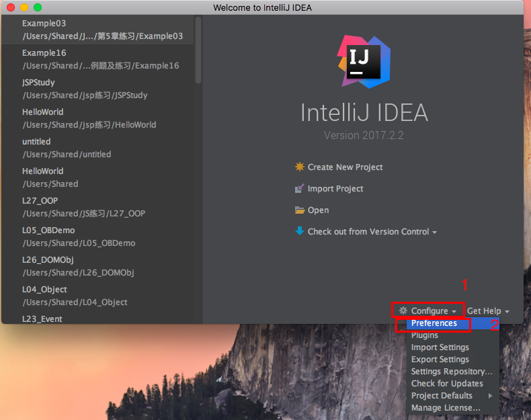This screenshot has width=531, height=420.
Task: Open recent project Example03
Action: (x=97, y=30)
